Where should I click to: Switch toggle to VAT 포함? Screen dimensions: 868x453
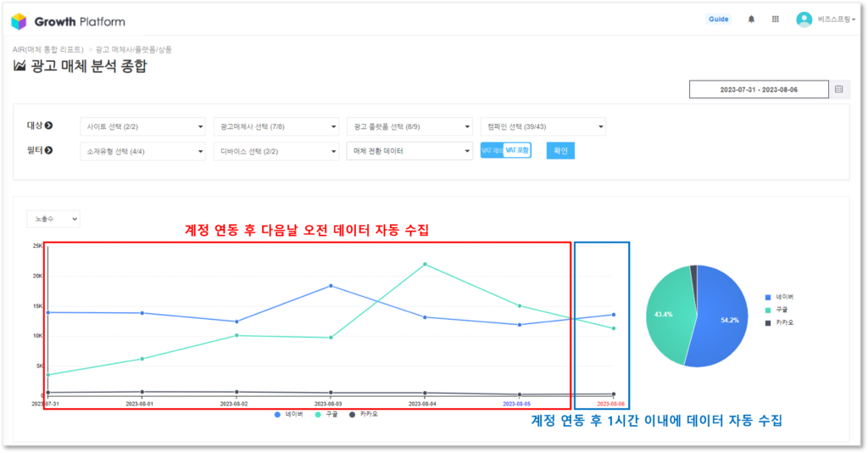point(517,151)
